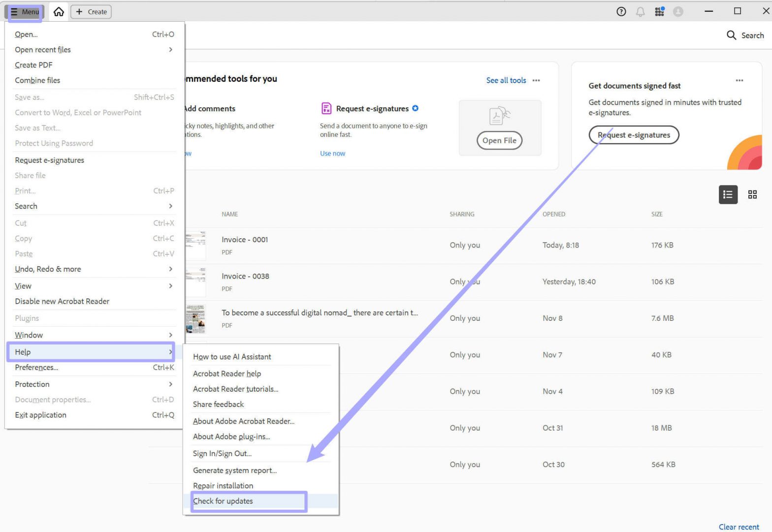Click the Open File button
The width and height of the screenshot is (772, 532).
[499, 140]
